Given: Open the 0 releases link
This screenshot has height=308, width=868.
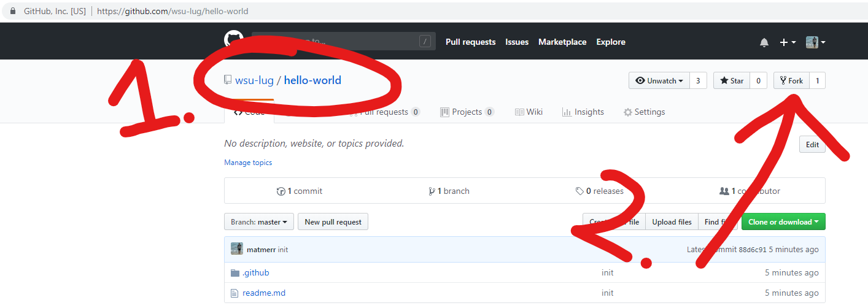Looking at the screenshot, I should [x=599, y=191].
